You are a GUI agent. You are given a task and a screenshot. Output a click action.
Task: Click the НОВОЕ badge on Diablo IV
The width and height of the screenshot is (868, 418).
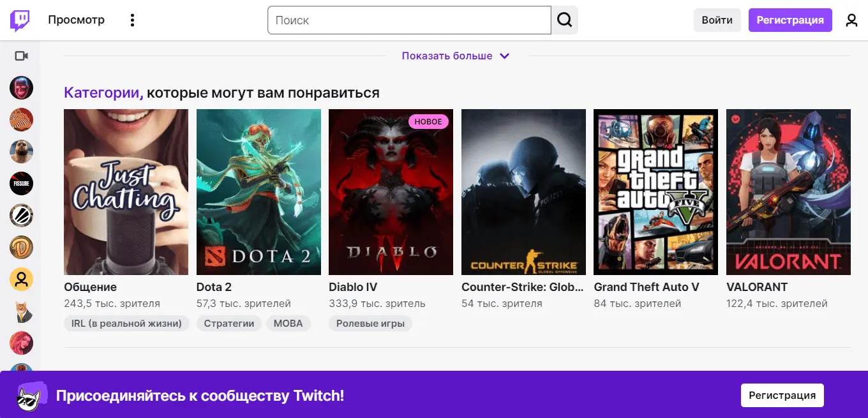[428, 122]
